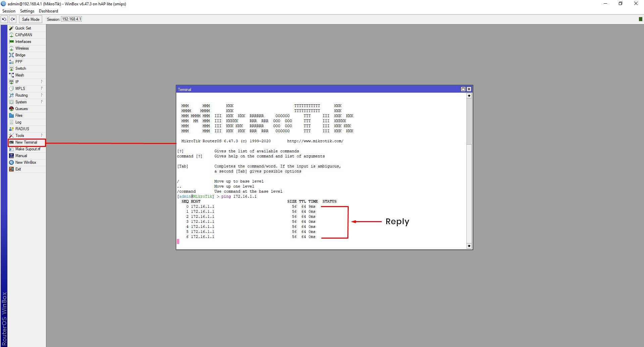The image size is (644, 347).
Task: Expand the IP submenu arrow
Action: [x=42, y=82]
